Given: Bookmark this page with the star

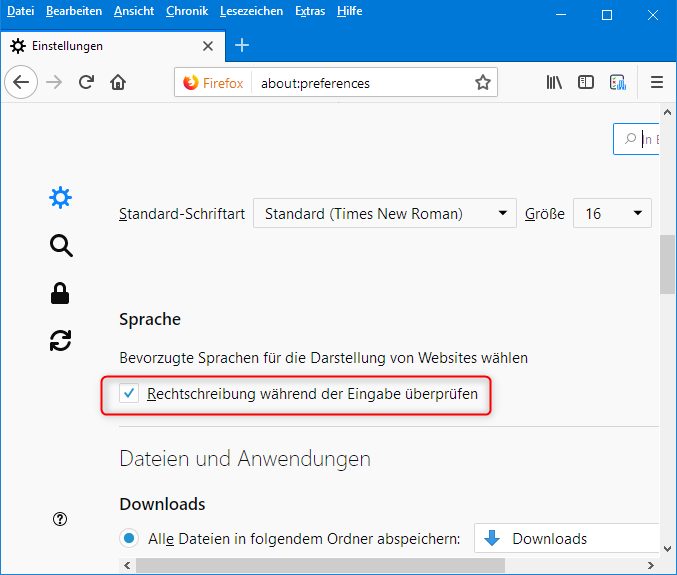Looking at the screenshot, I should click(483, 83).
